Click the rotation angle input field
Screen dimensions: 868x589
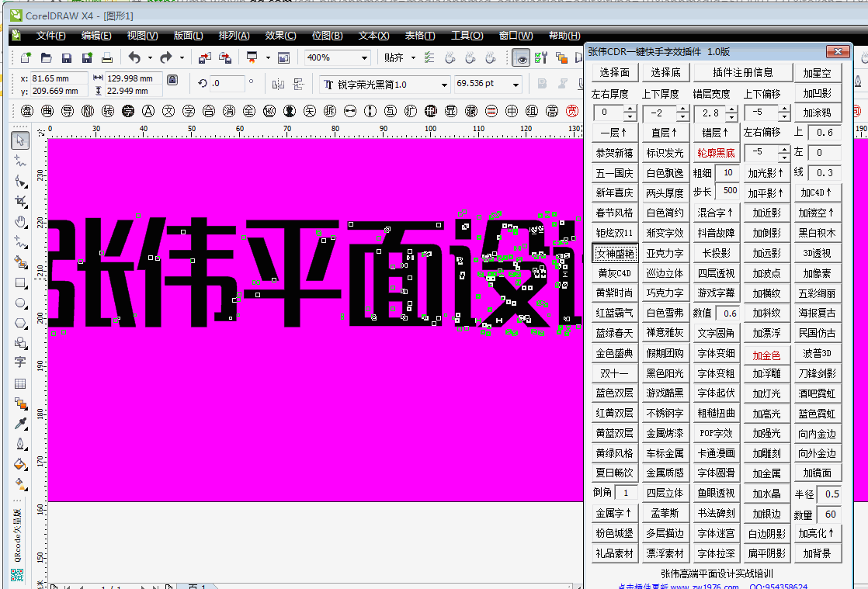tap(227, 84)
